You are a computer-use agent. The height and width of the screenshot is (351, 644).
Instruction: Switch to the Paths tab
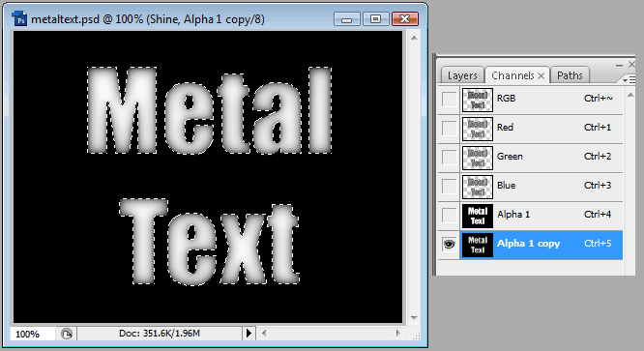click(x=570, y=75)
